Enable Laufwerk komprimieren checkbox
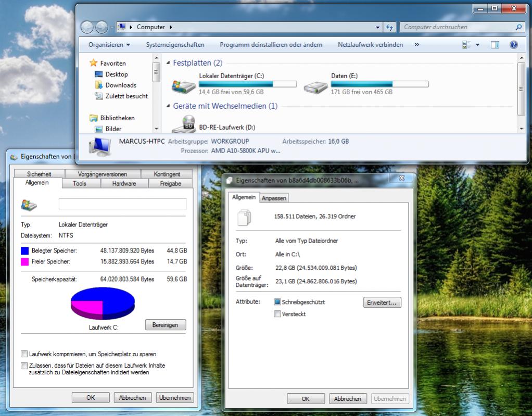 (24, 354)
